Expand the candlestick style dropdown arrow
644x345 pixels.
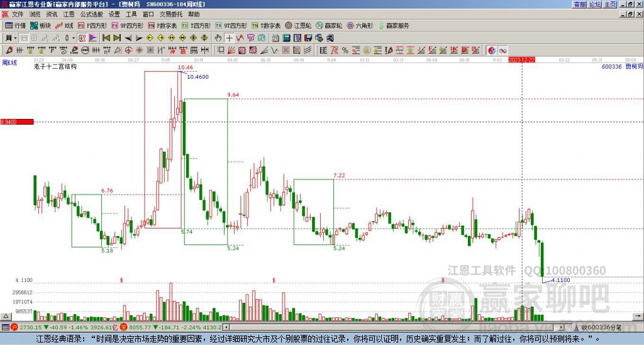(74, 38)
